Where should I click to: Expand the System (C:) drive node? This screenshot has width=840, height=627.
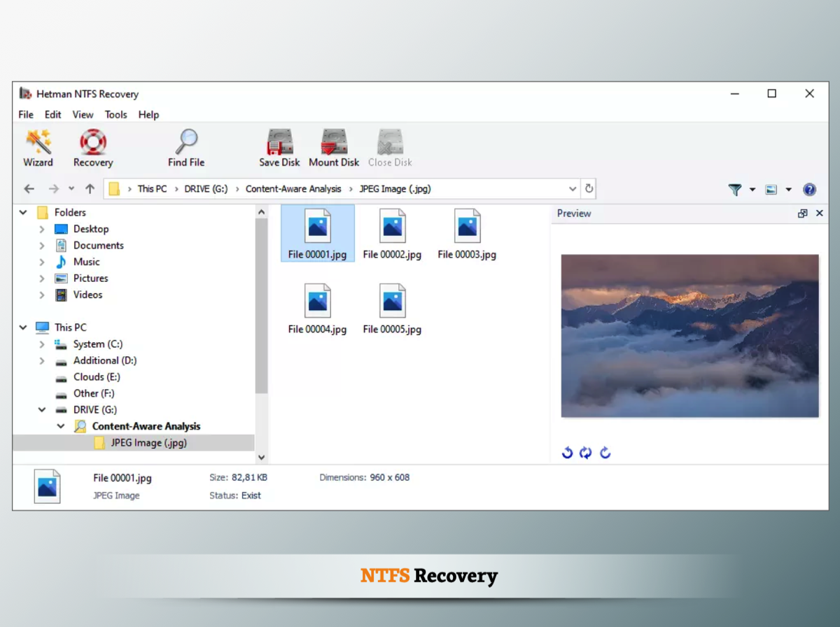42,344
